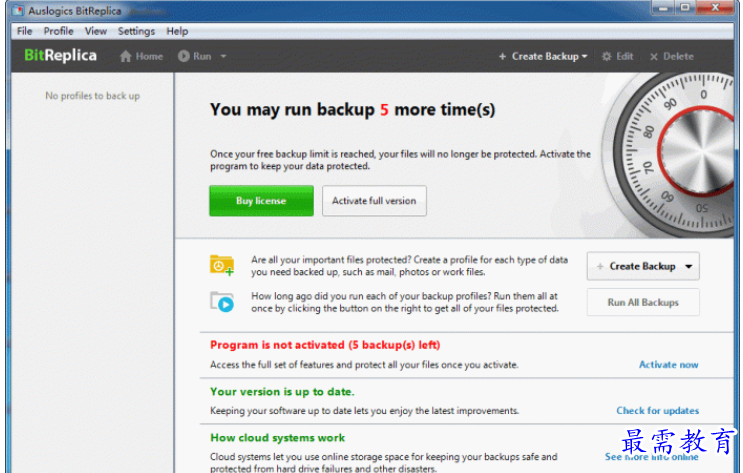
Task: Click the Edit gear toolbar item
Action: [617, 56]
